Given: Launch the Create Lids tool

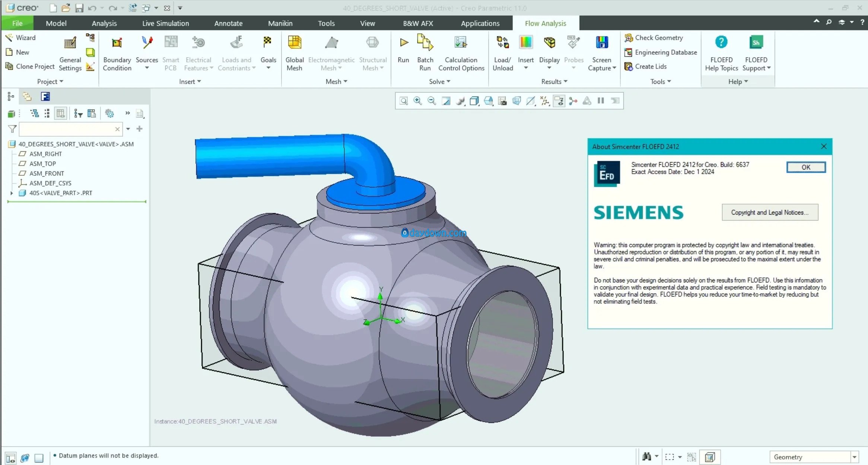Looking at the screenshot, I should click(645, 66).
